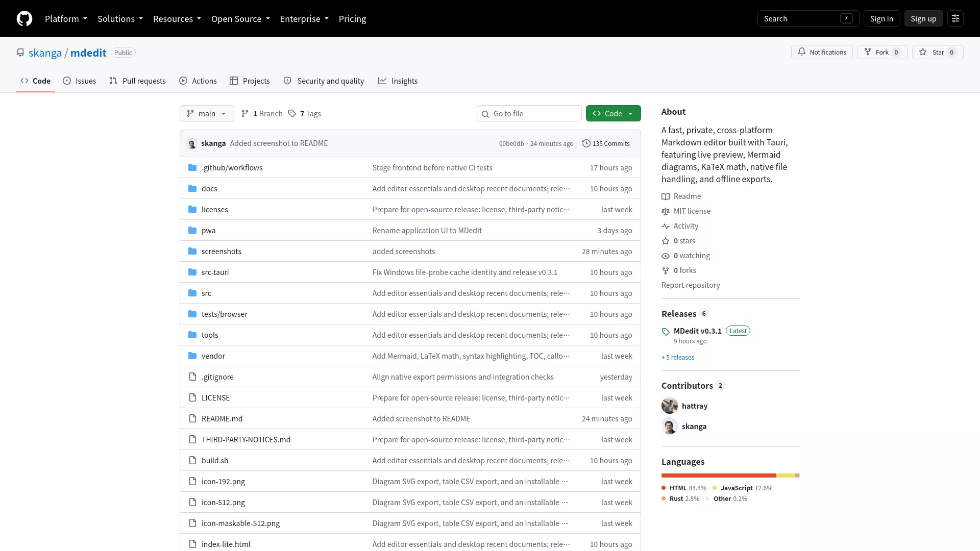980x551 pixels.
Task: Open the global navigation settings icon
Action: [955, 19]
